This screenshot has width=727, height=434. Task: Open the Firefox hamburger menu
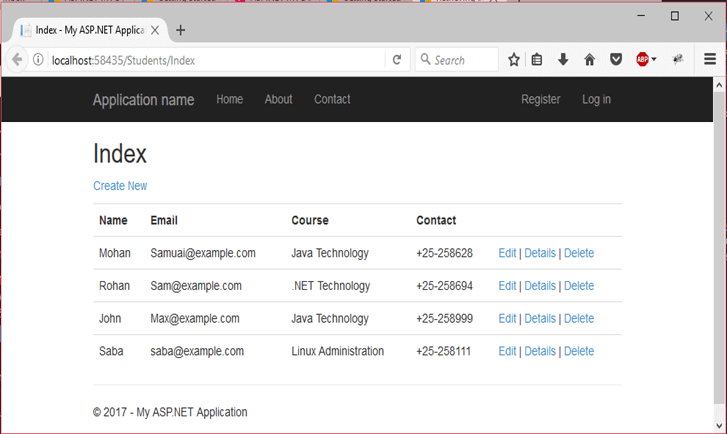pyautogui.click(x=710, y=60)
